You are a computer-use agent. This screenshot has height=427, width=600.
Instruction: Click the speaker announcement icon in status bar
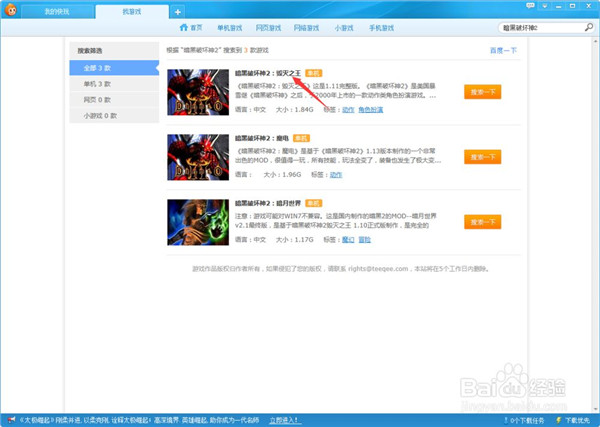10,418
